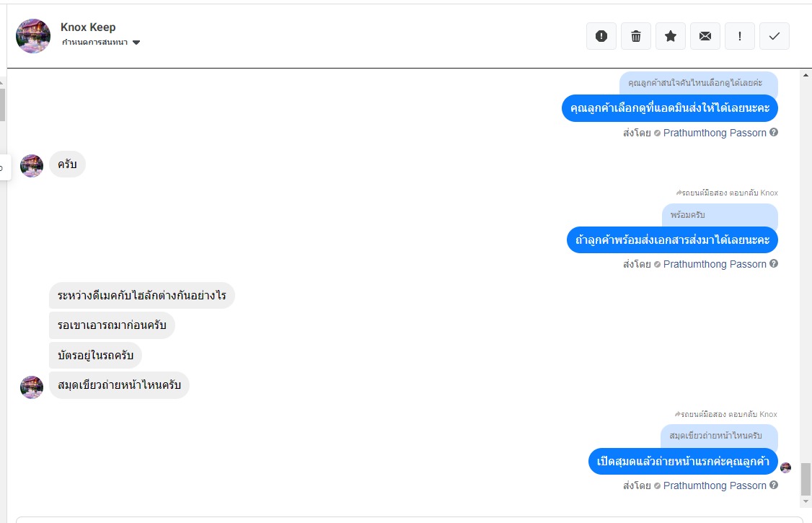Delete conversation using the trash icon
Viewport: 812px width, 523px height.
click(636, 36)
